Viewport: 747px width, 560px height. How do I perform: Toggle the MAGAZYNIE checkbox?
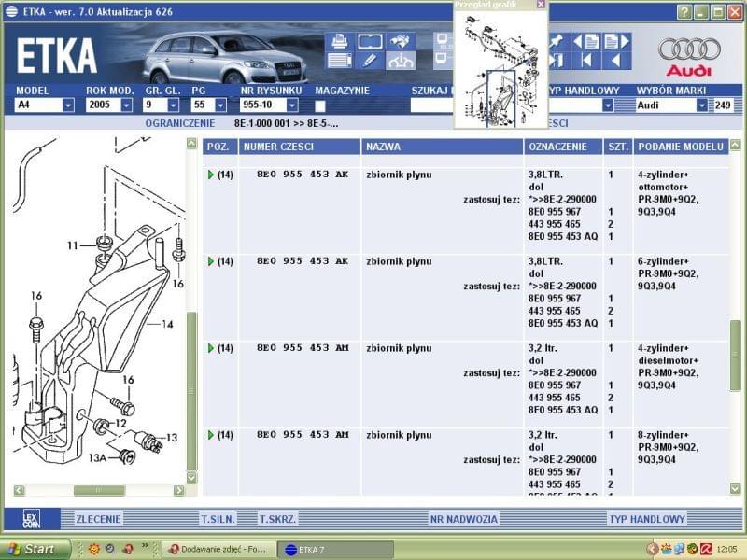click(320, 105)
